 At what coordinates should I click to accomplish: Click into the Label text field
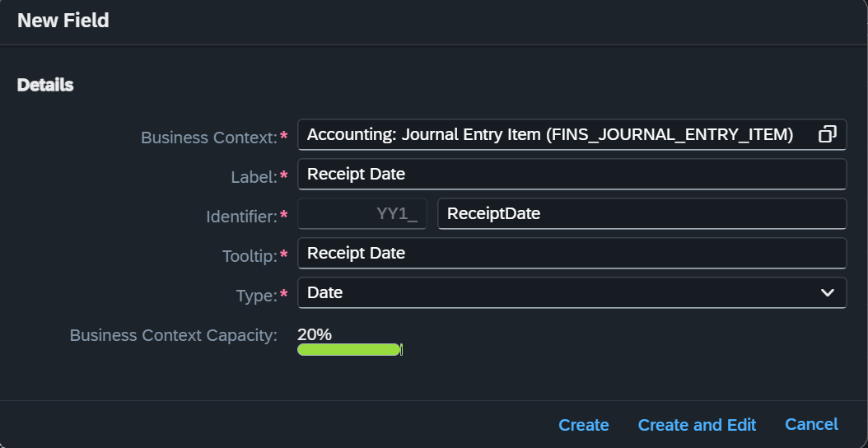[572, 175]
